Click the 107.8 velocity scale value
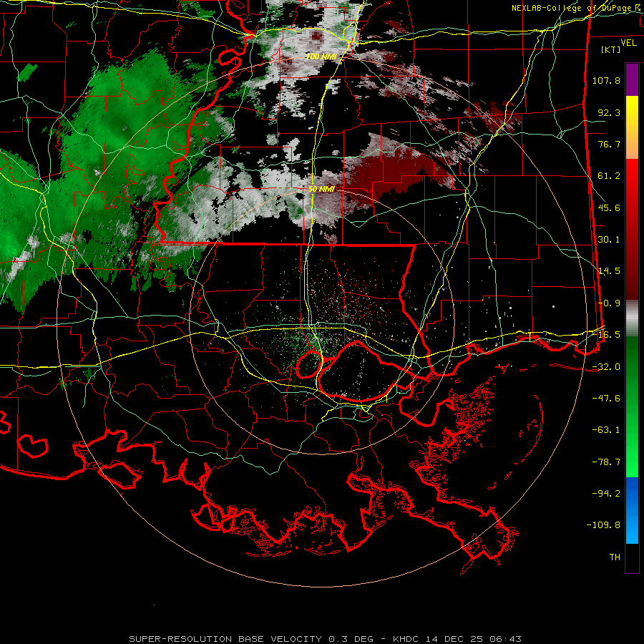 click(x=606, y=80)
